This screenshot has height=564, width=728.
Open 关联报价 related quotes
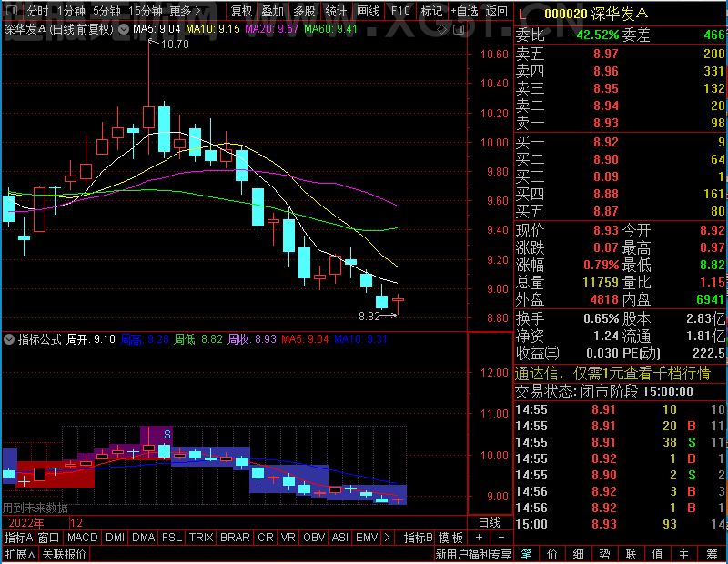tap(64, 554)
